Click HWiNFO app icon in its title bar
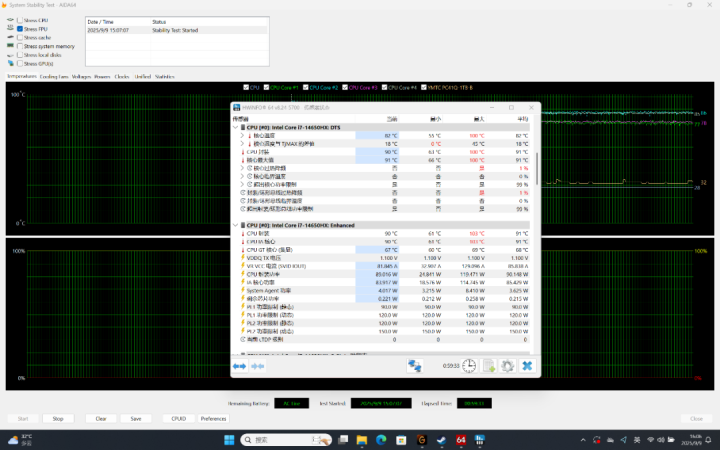720x450 pixels. click(236, 107)
